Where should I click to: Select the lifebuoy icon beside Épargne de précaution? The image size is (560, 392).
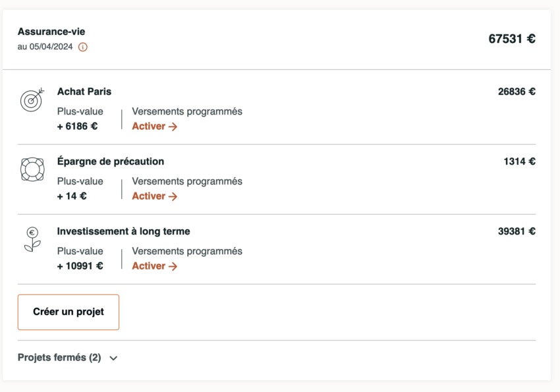click(x=32, y=170)
